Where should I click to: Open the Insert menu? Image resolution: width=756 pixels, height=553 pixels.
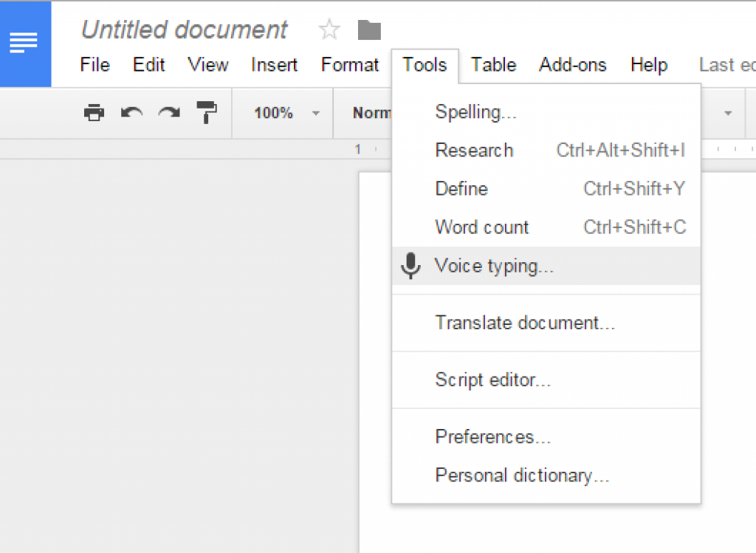274,65
